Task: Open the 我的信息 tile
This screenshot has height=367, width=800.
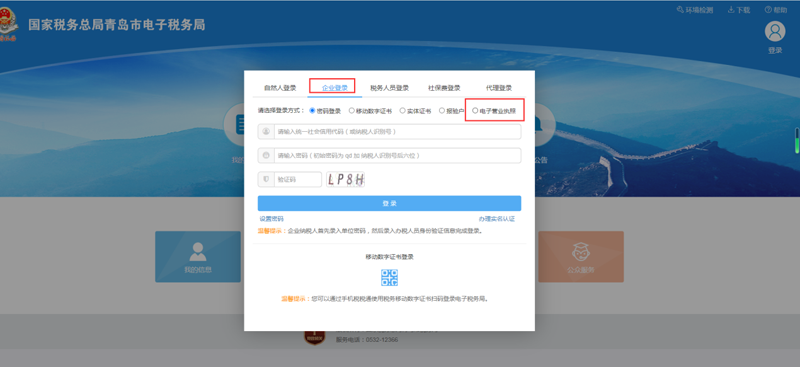Action: pos(198,257)
